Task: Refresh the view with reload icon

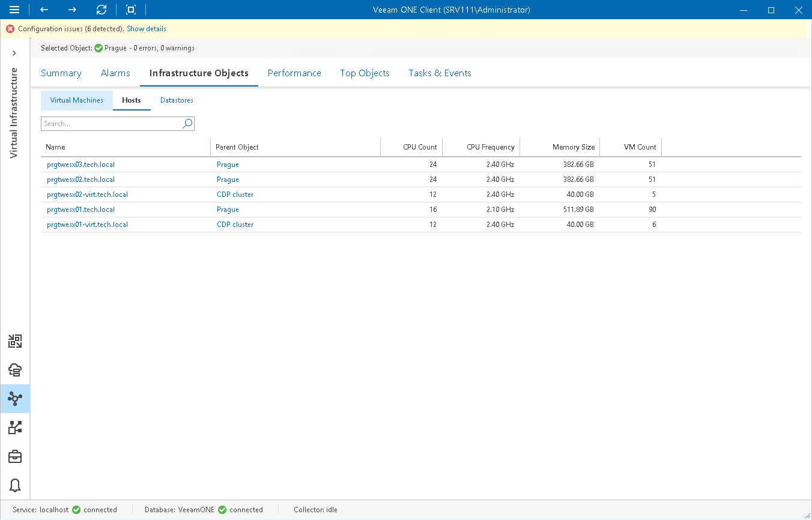Action: click(x=101, y=10)
